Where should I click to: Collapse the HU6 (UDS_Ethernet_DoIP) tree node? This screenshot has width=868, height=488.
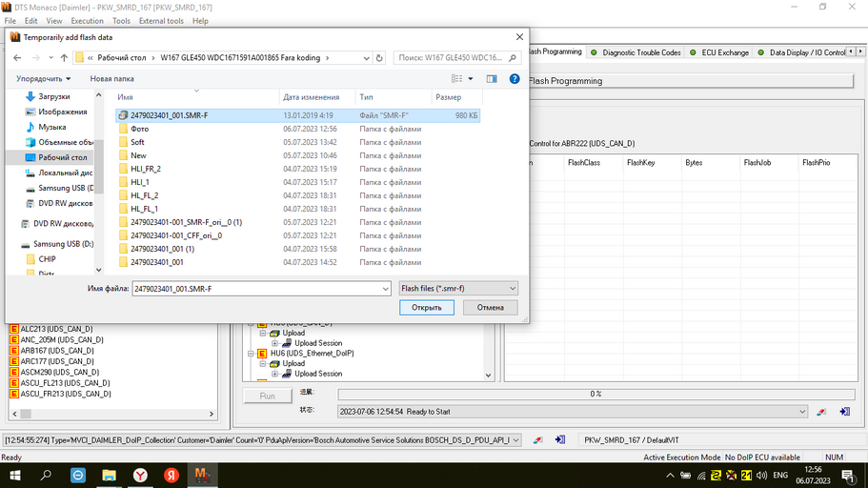coord(251,354)
